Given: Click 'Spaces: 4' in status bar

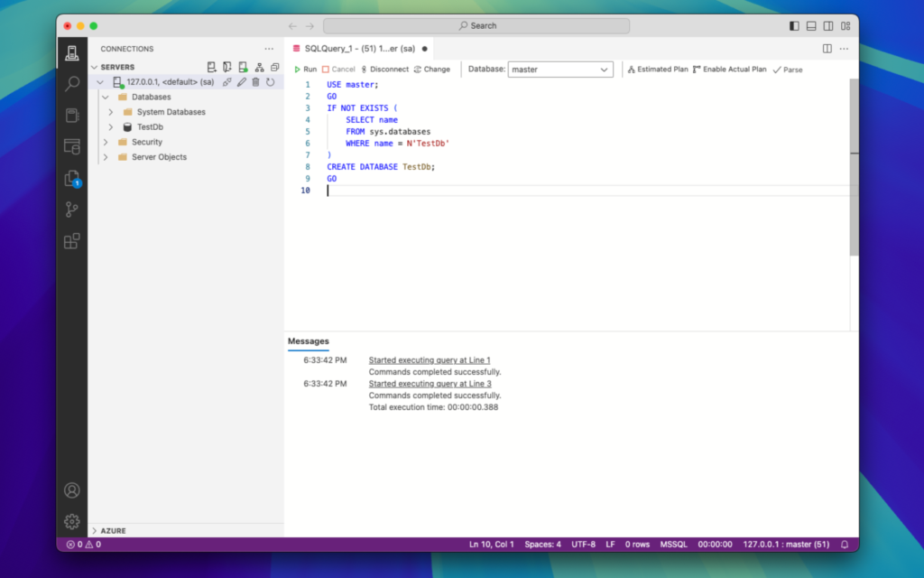Looking at the screenshot, I should tap(542, 545).
